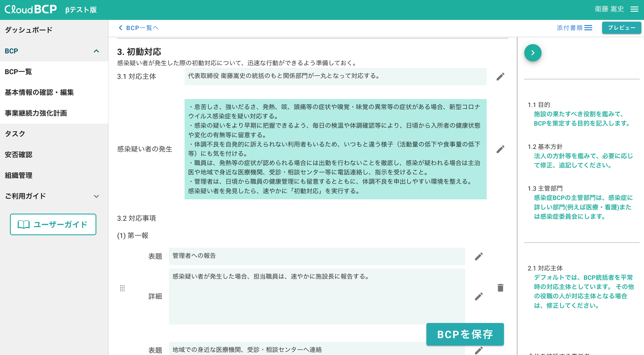Delete the first report entry with trash icon
Screen dimensions: 644x355
500,288
